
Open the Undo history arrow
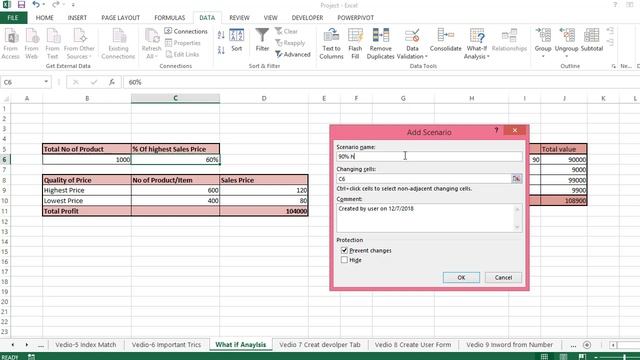click(43, 5)
